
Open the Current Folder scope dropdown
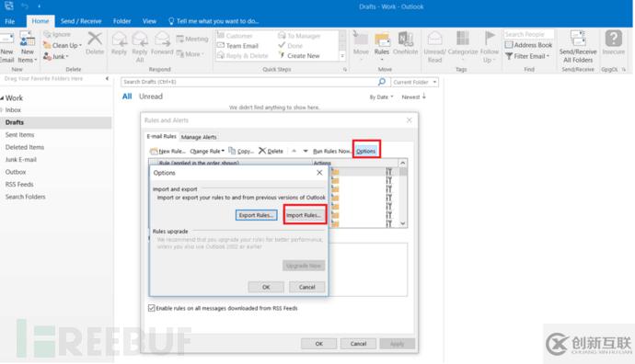coord(414,82)
